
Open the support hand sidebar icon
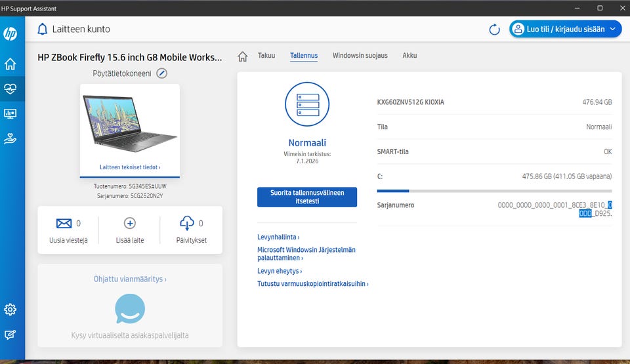[x=10, y=138]
